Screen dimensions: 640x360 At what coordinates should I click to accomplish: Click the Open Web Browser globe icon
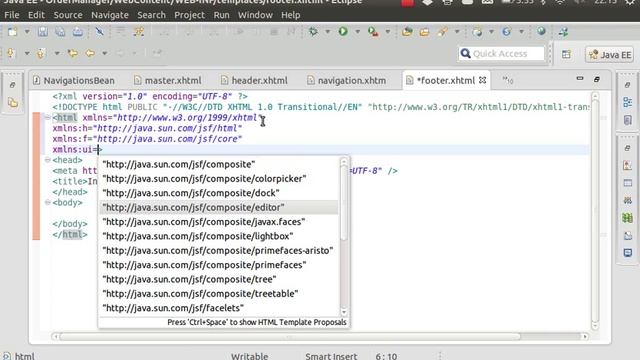541,31
